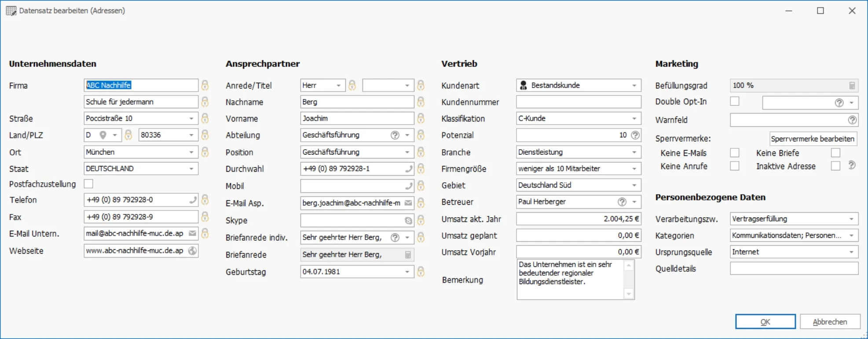Click the Sperrvermerke bearbeiten button

point(813,139)
